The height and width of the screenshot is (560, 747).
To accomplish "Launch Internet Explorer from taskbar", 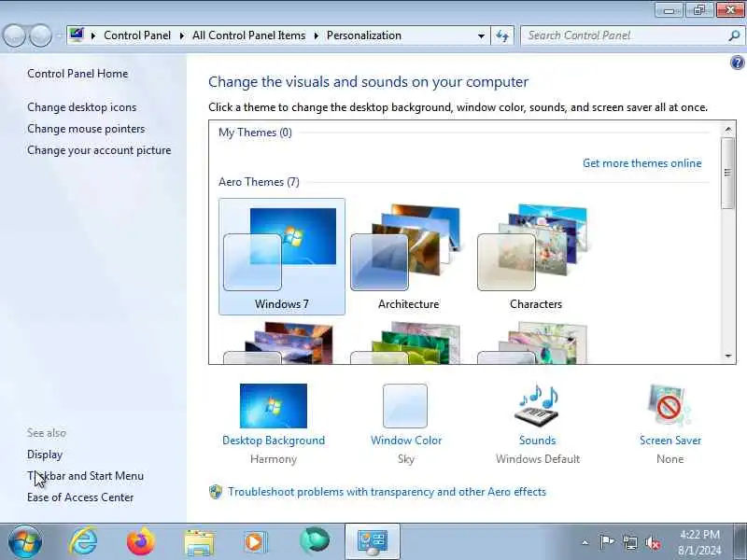I will [x=83, y=541].
